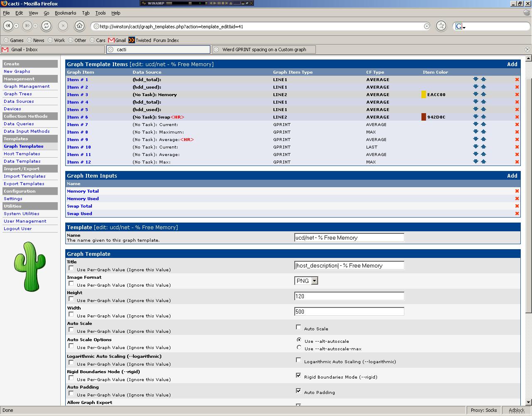Screen dimensions: 532x416
Task: Remove the Memory Total input via red X
Action: click(517, 191)
